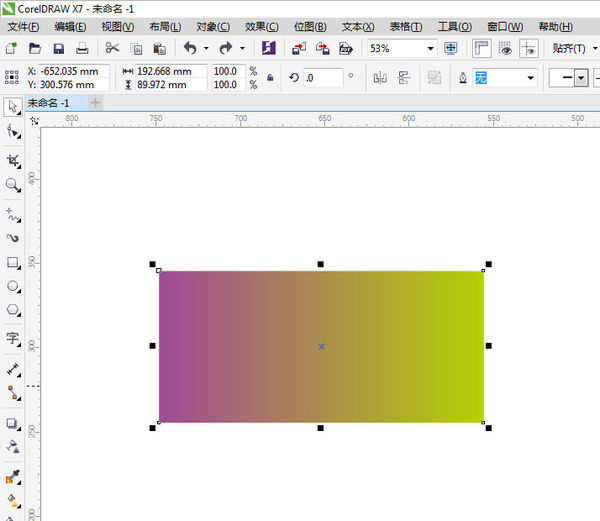Select the Rectangle tool
The image size is (600, 521).
click(13, 263)
